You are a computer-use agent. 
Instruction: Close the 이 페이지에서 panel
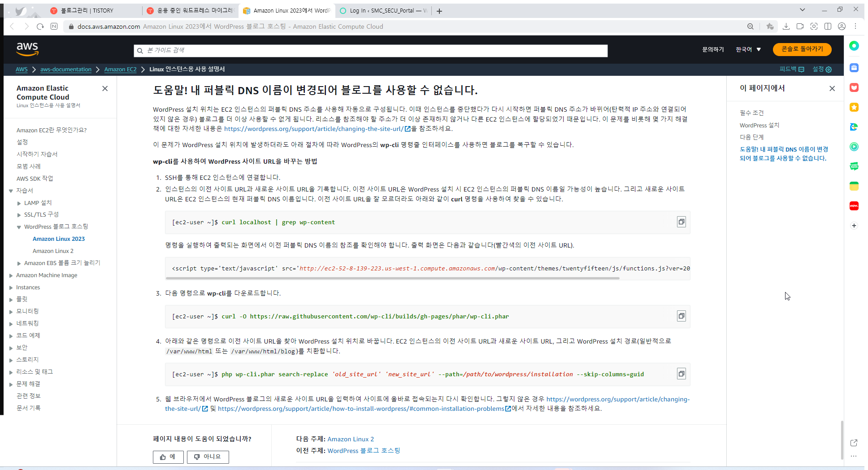[832, 88]
